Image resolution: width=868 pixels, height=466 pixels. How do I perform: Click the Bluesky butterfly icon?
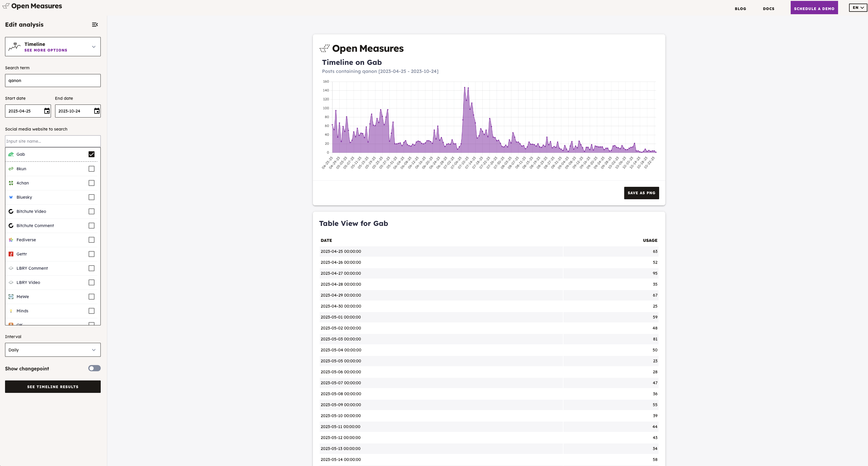11,197
